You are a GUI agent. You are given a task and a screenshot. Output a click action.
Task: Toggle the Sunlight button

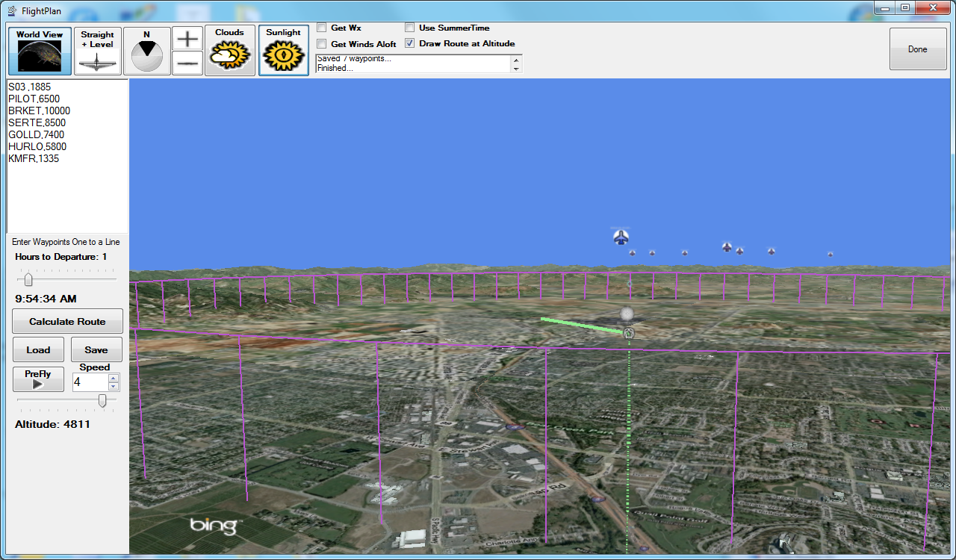point(284,51)
